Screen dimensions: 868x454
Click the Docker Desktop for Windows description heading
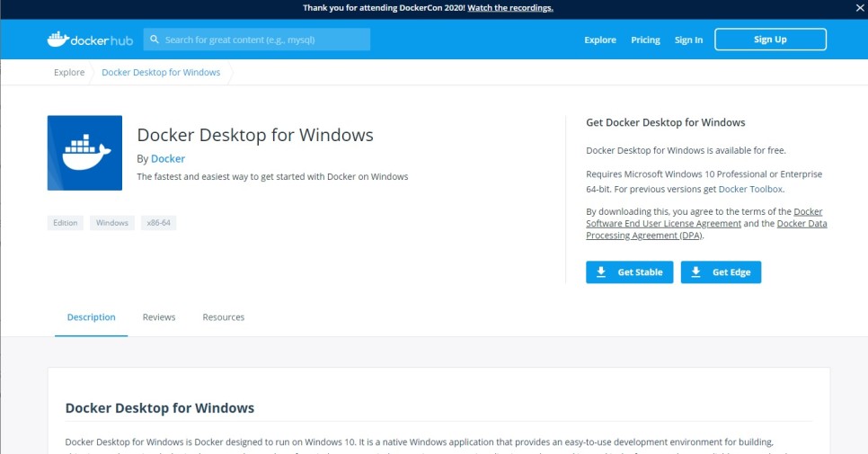tap(159, 408)
